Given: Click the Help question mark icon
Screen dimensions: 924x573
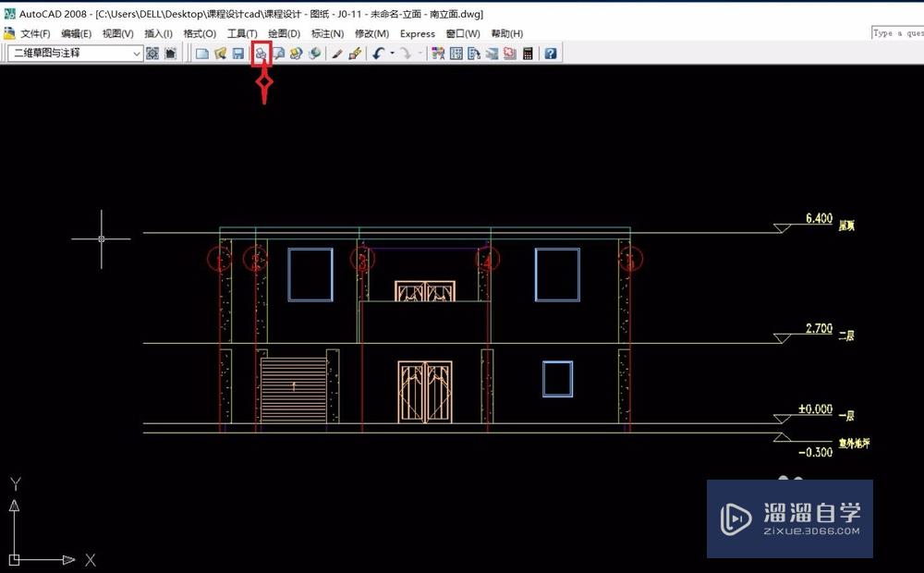Looking at the screenshot, I should click(x=551, y=54).
